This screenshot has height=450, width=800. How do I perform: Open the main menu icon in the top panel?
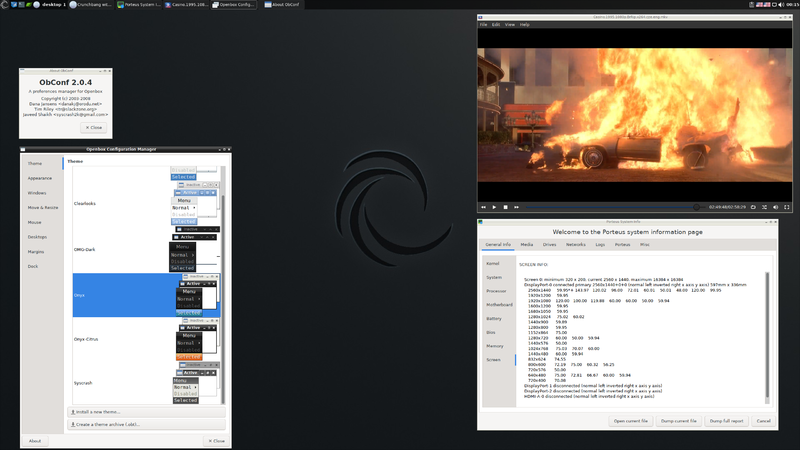click(x=5, y=5)
